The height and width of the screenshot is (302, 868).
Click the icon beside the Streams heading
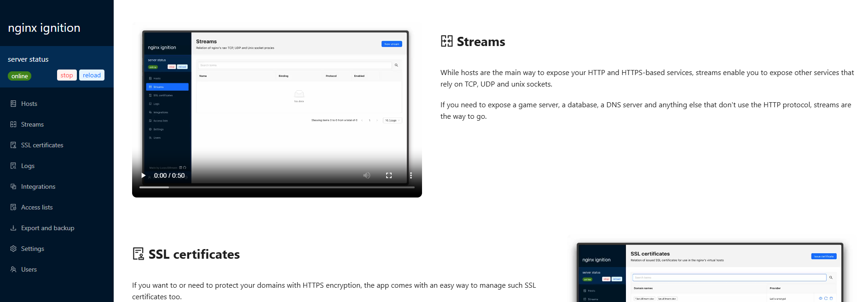[446, 41]
